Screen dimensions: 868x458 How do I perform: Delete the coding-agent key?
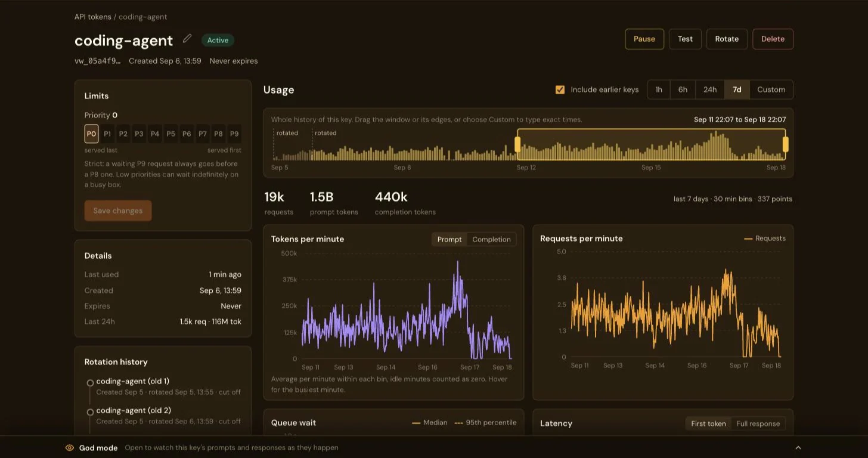[x=773, y=39]
